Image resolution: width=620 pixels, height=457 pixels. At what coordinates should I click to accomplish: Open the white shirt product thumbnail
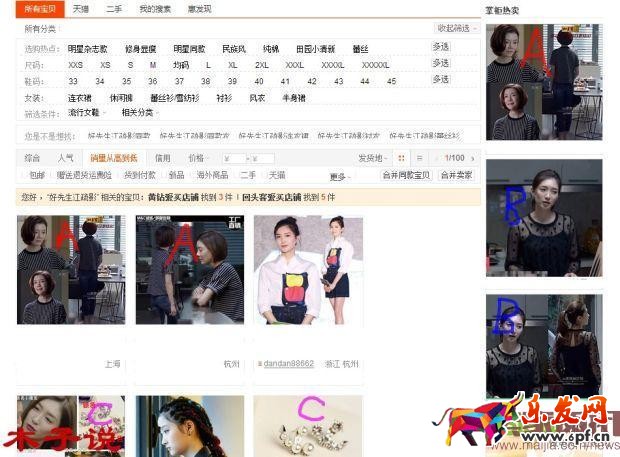click(308, 270)
